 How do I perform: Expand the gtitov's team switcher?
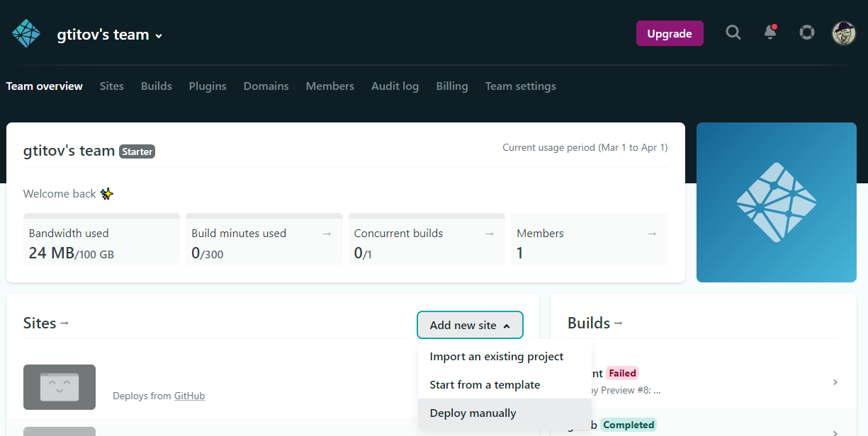110,35
